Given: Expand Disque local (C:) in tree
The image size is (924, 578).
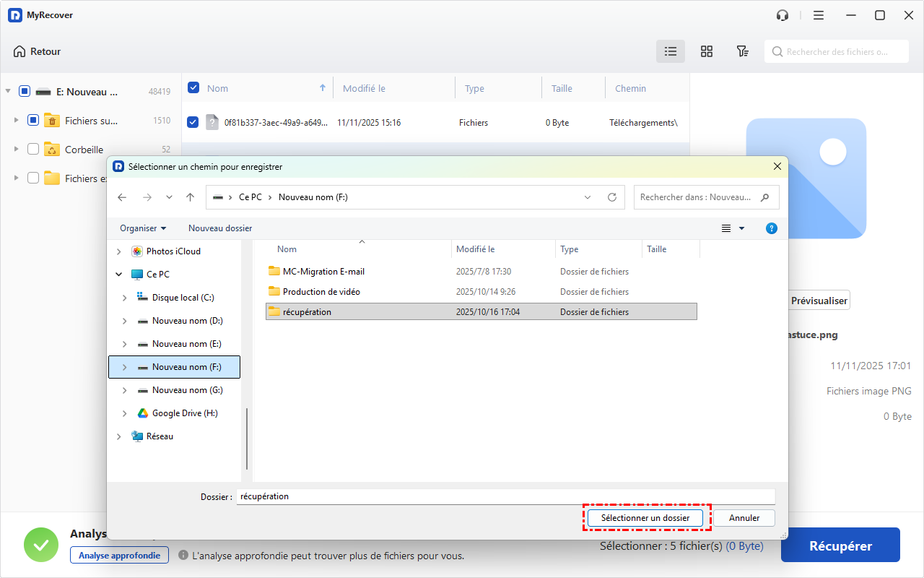Looking at the screenshot, I should (x=125, y=298).
